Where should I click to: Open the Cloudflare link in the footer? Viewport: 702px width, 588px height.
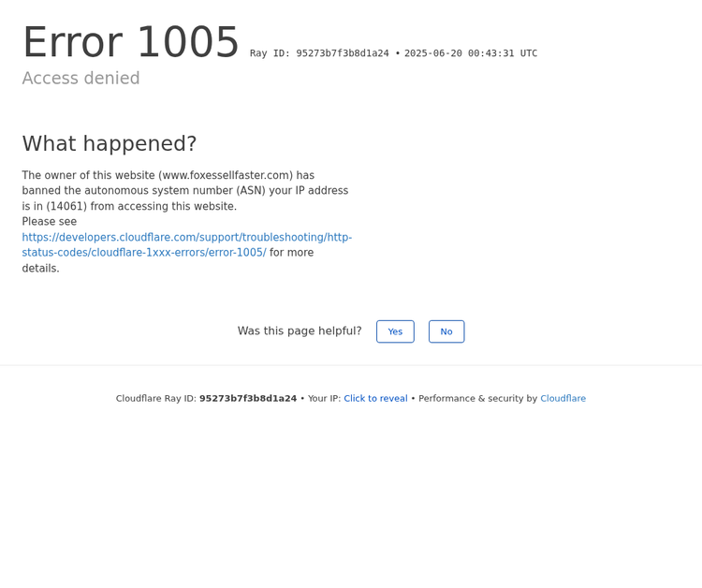coord(563,398)
